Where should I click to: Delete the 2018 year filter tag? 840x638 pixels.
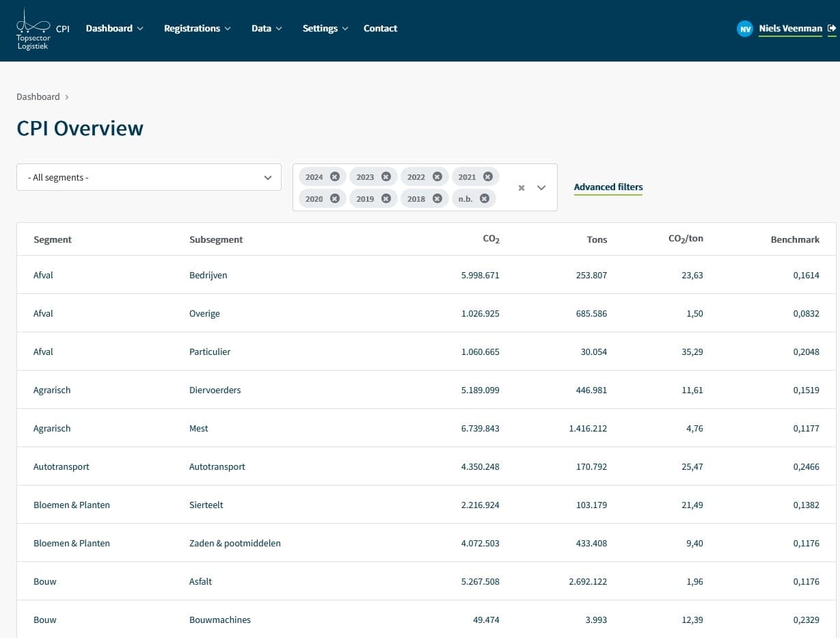(x=437, y=198)
